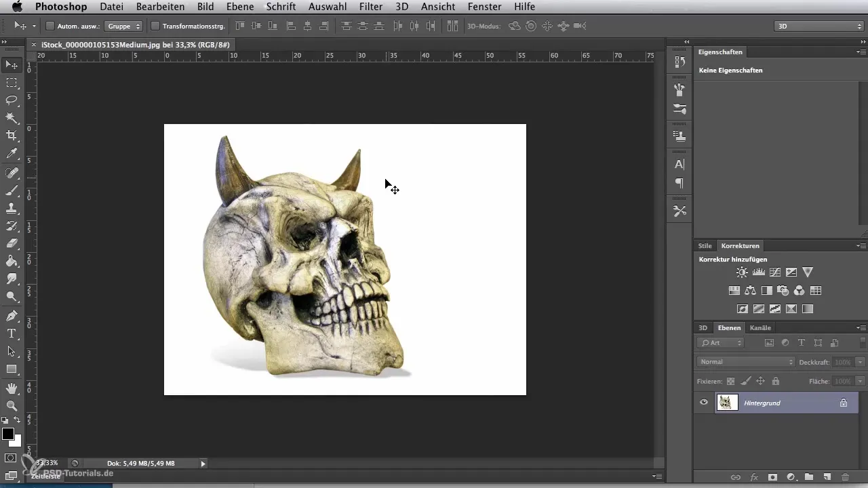Expand the status bar info arrow
This screenshot has width=868, height=488.
[x=203, y=464]
